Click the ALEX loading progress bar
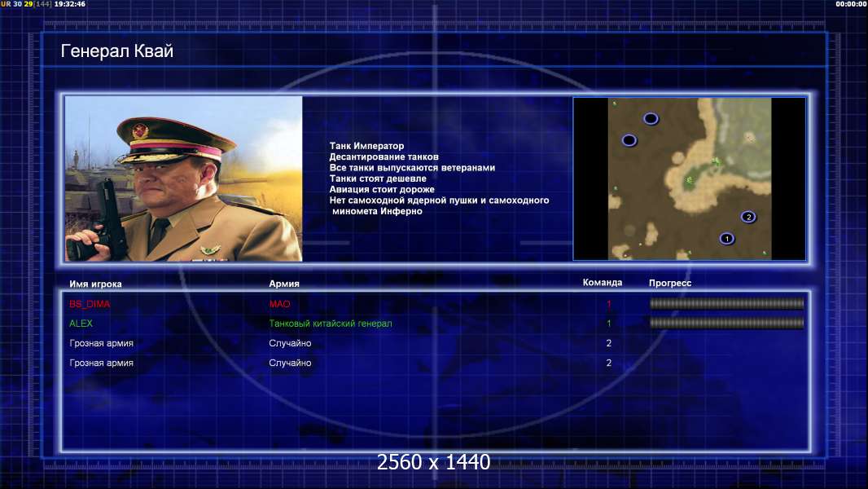This screenshot has width=868, height=489. 727,323
